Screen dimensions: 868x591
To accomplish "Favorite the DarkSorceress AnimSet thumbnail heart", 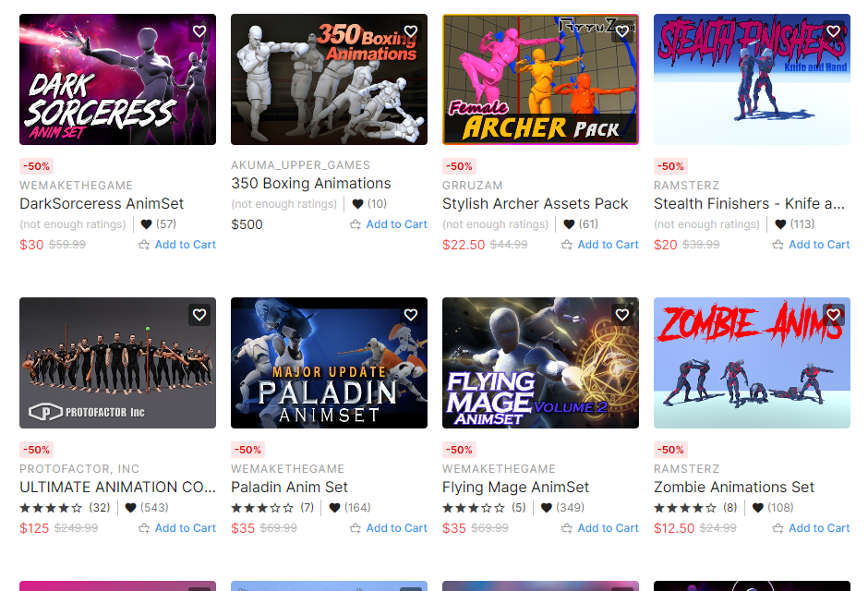I will click(x=199, y=31).
